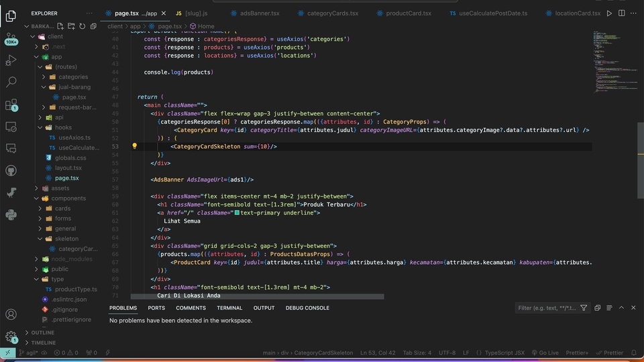Open Source Control view with 10K+ badge
The image size is (644, 362).
[x=11, y=39]
